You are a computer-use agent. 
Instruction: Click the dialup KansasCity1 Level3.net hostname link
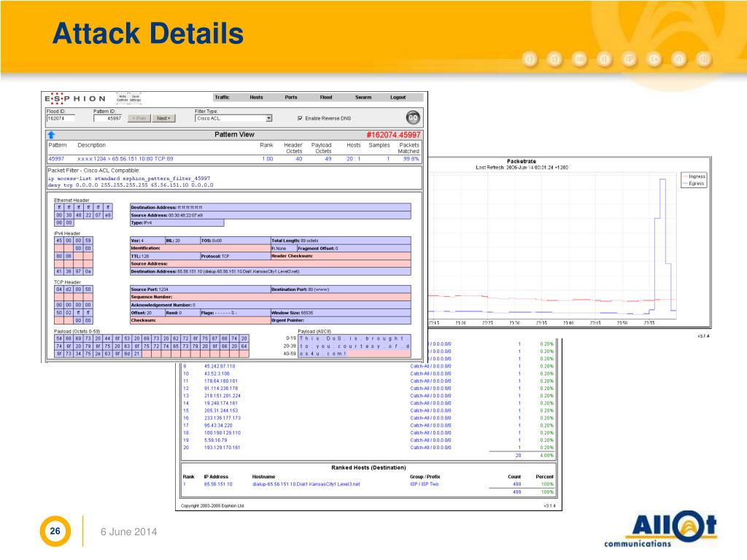pyautogui.click(x=306, y=484)
